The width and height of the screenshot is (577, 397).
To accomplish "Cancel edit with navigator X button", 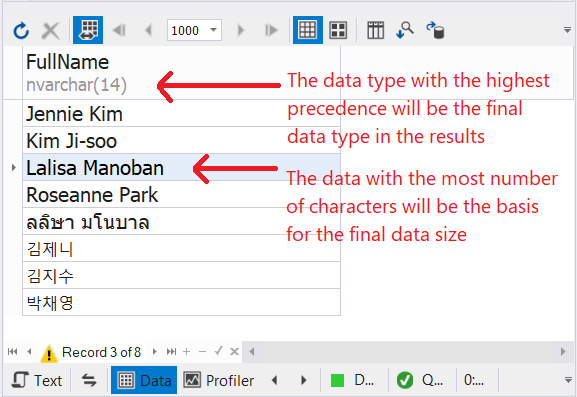I will tap(234, 351).
